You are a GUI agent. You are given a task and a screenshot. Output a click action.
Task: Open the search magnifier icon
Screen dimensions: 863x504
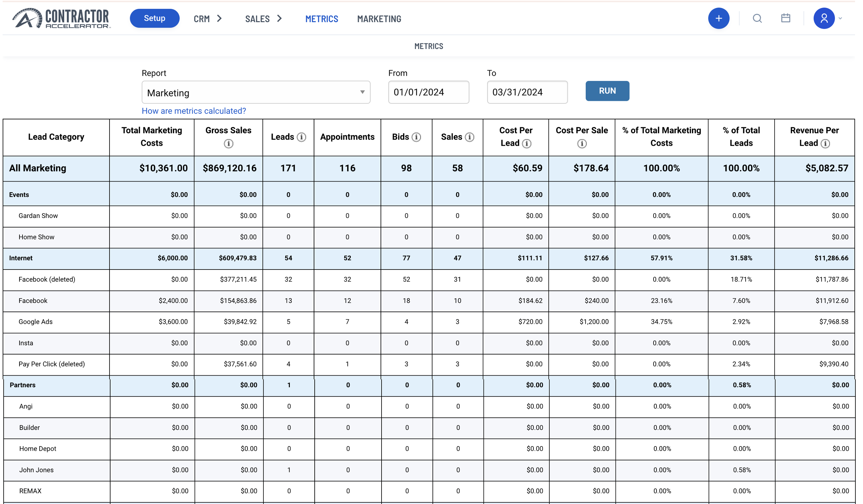(757, 18)
